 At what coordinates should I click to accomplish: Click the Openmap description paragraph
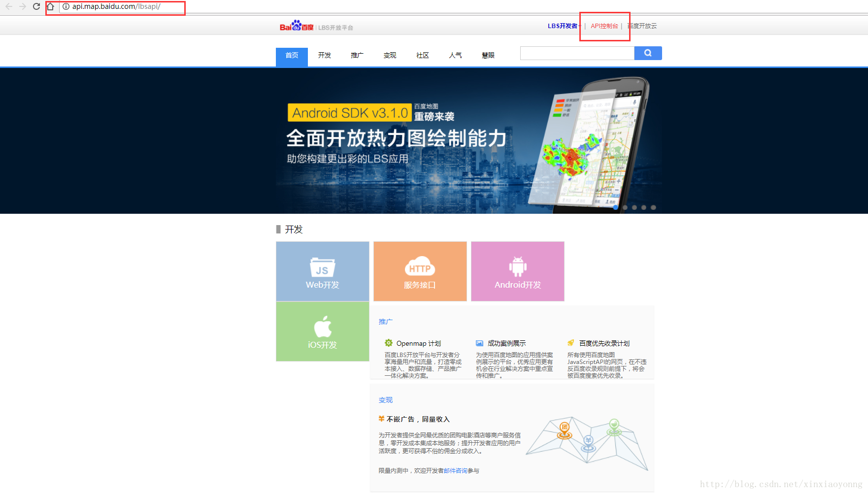click(x=423, y=365)
